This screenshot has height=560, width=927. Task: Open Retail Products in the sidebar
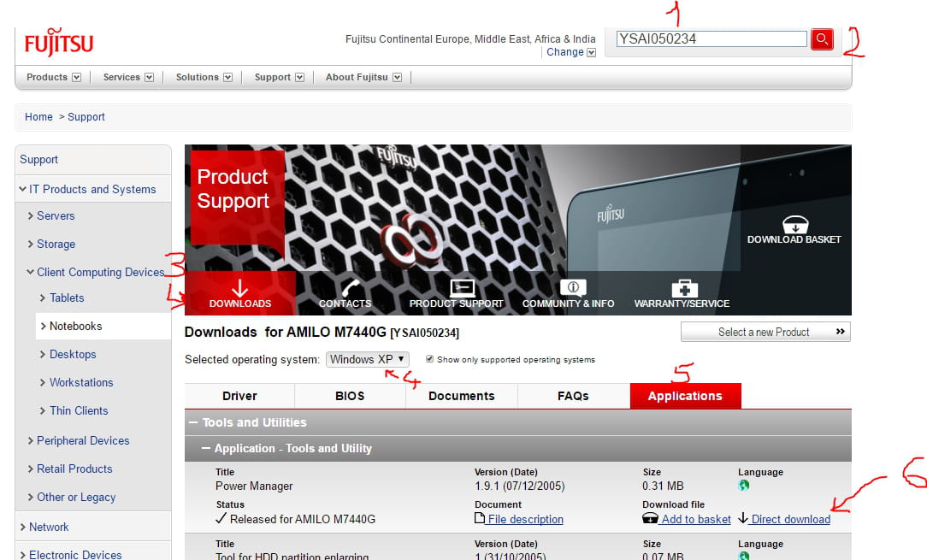[x=74, y=469]
